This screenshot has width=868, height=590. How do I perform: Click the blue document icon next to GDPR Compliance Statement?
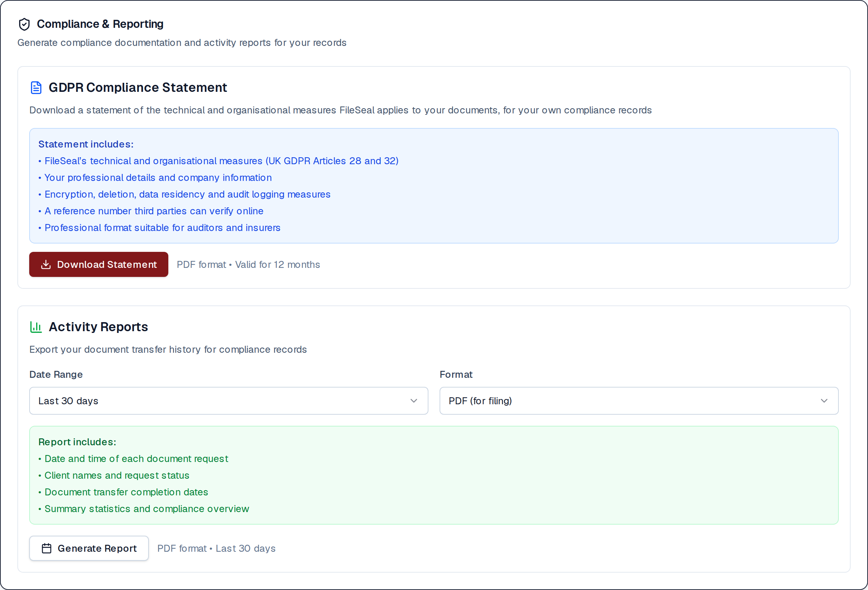point(36,87)
